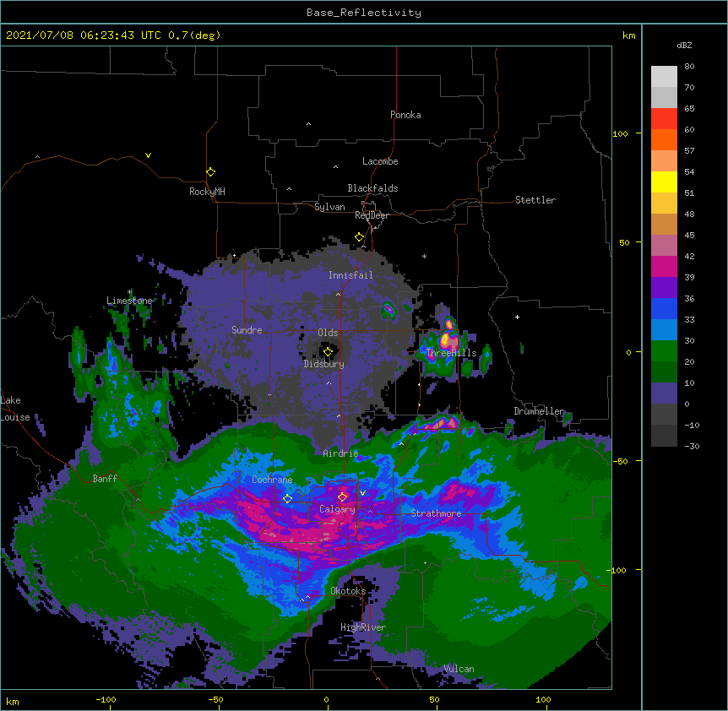Click the yellow diamond marker near Cochrane
The image size is (728, 711).
pos(287,499)
